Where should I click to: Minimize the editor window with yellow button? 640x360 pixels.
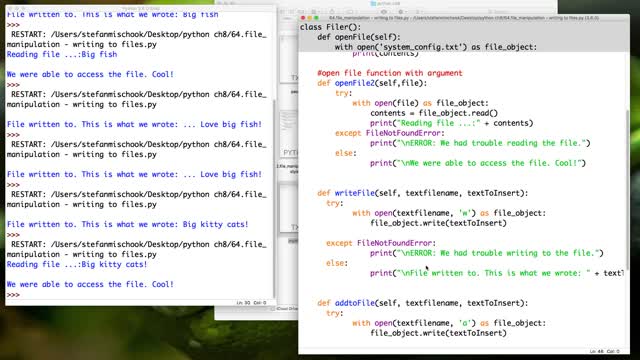click(x=309, y=18)
